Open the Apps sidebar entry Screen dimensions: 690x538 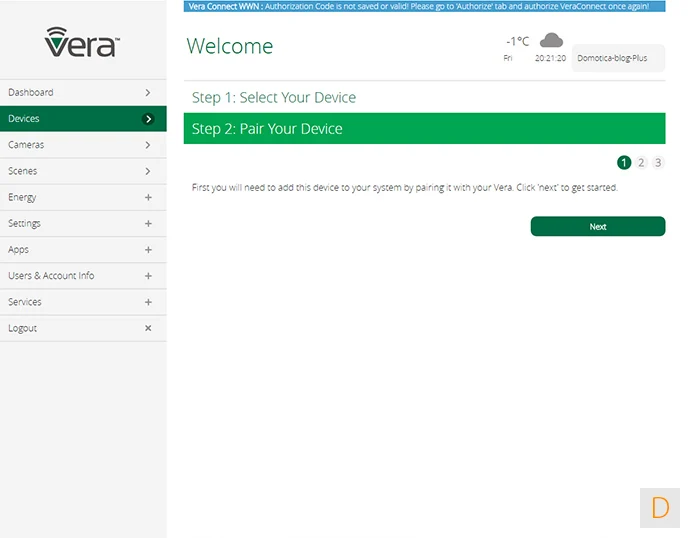coord(83,249)
